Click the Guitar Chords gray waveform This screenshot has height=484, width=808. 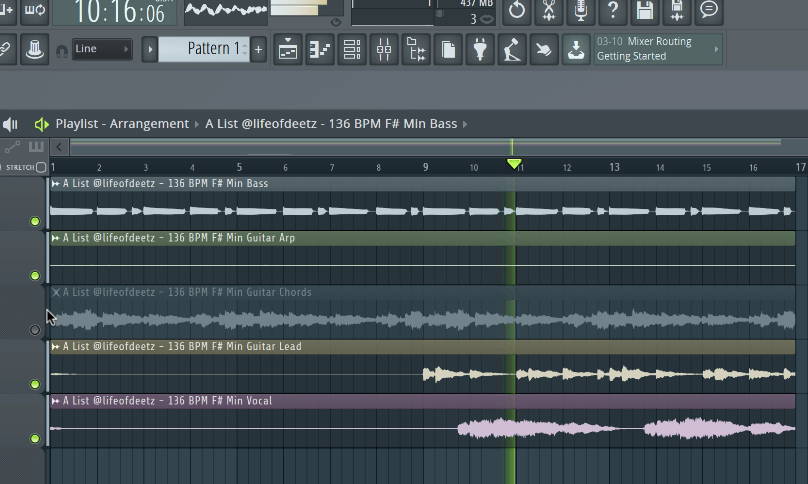click(x=423, y=320)
